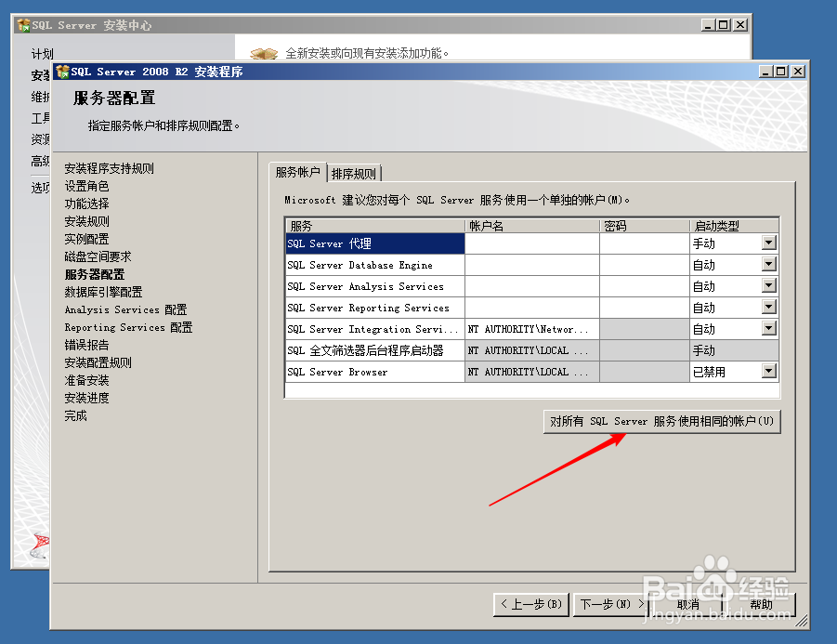Click 错误报告 step in the sidebar

point(86,345)
